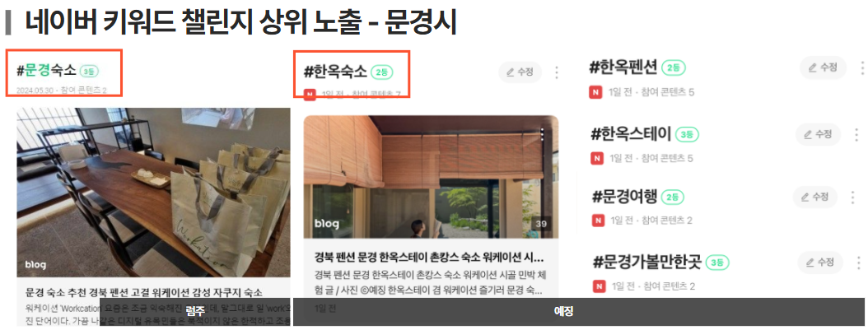Click 수정 button next to #한옥숙소

[x=520, y=72]
